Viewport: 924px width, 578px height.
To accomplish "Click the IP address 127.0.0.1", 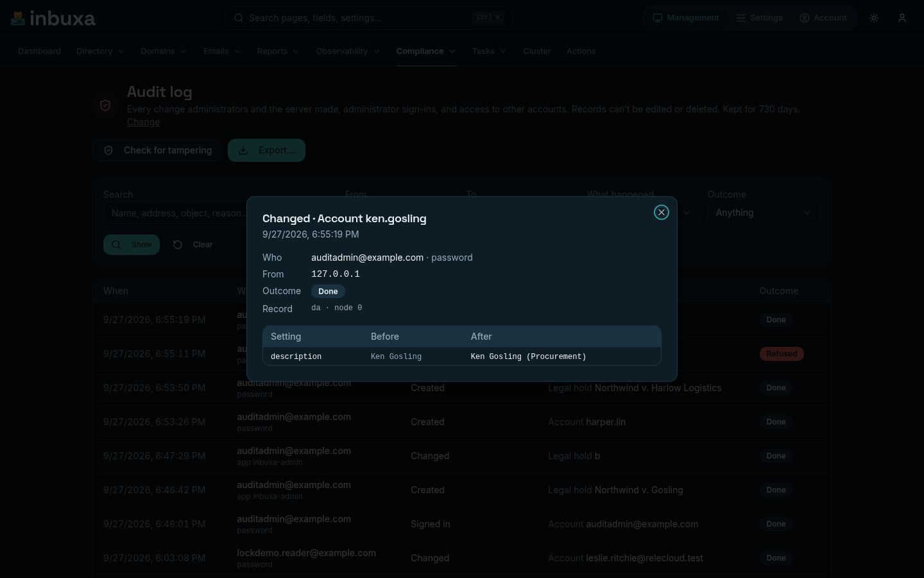I will (x=336, y=274).
